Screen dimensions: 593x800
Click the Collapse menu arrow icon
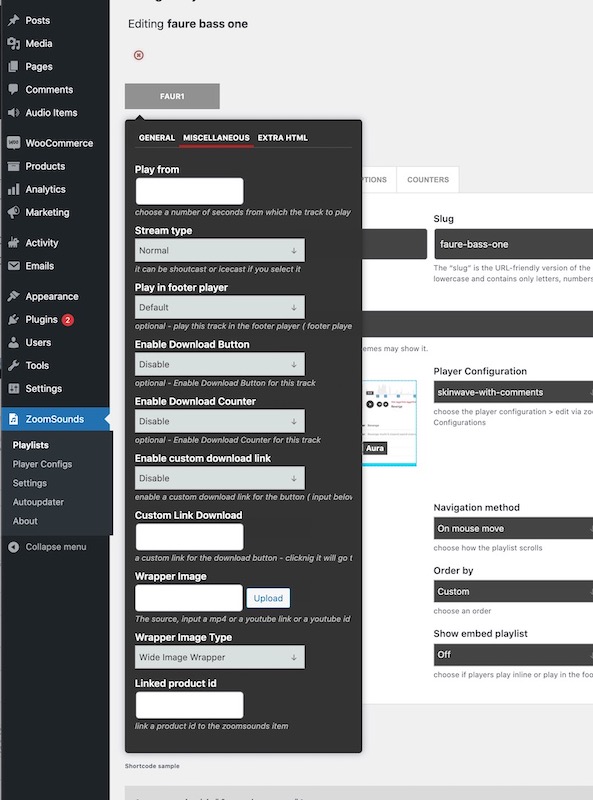[14, 547]
